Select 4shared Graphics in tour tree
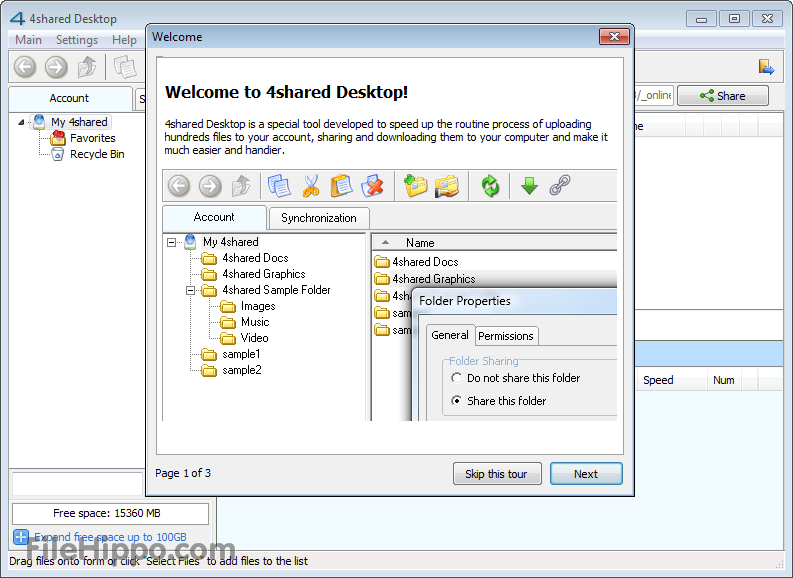793x578 pixels. pos(263,274)
